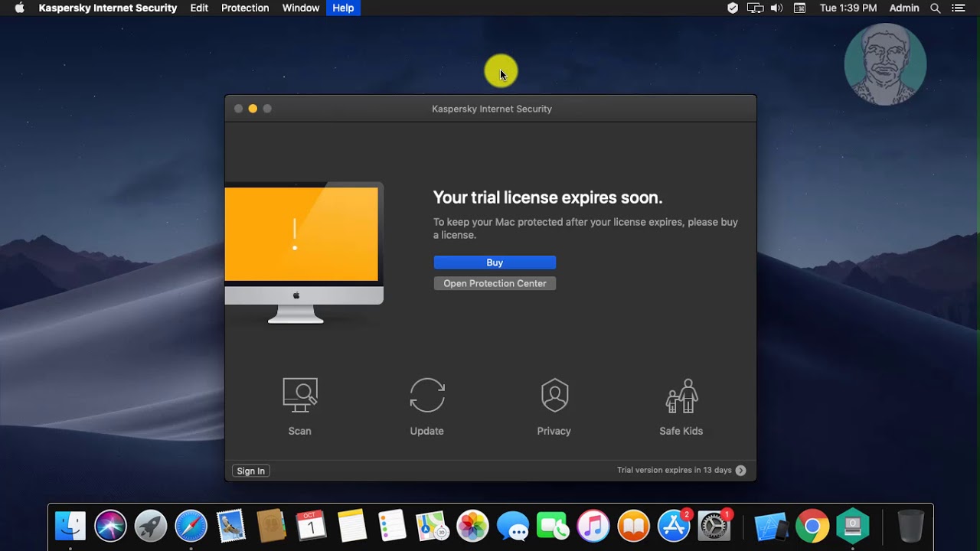980x551 pixels.
Task: Open Protection Center
Action: pyautogui.click(x=495, y=283)
